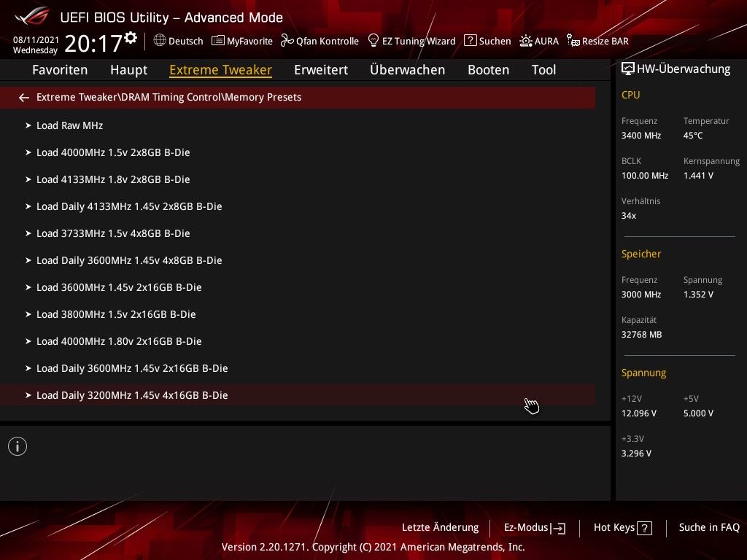Launch EZ Tuning Wizard bulb icon

click(373, 41)
